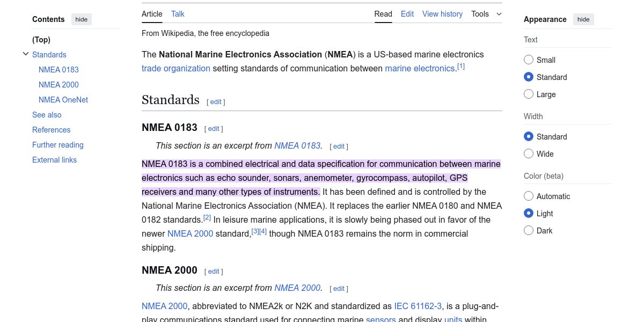
Task: Open citation reference [2]
Action: (x=207, y=217)
